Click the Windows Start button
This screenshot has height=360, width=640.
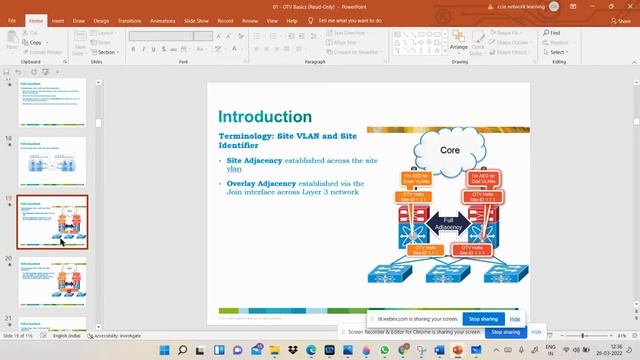[x=164, y=350]
